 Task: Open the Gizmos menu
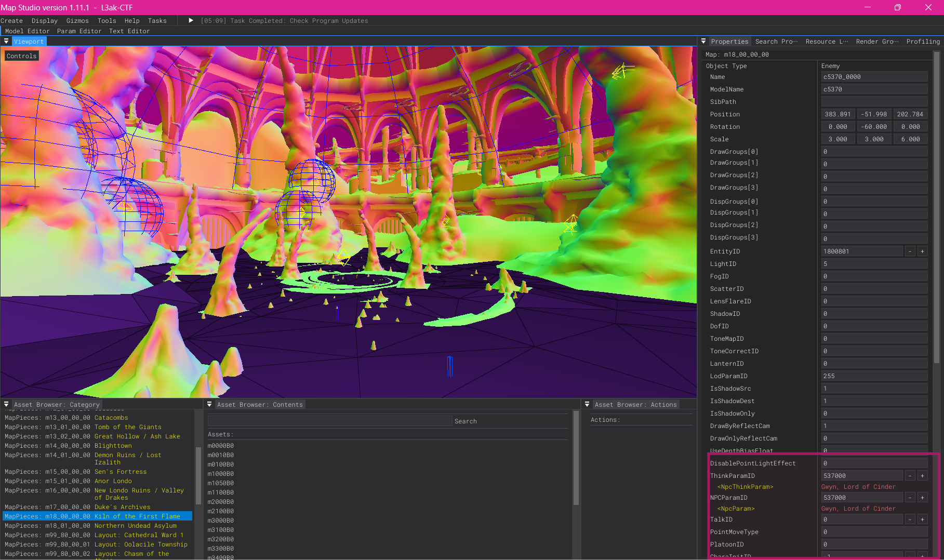77,21
